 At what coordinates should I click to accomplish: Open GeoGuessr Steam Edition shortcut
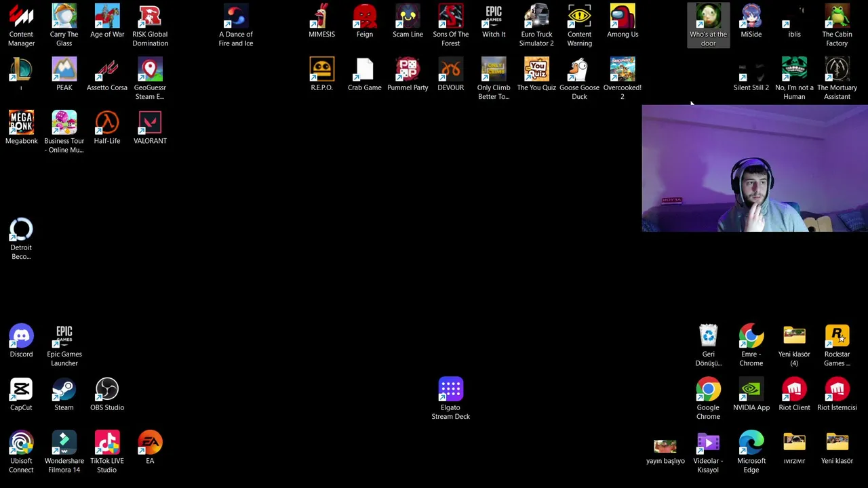click(x=150, y=79)
